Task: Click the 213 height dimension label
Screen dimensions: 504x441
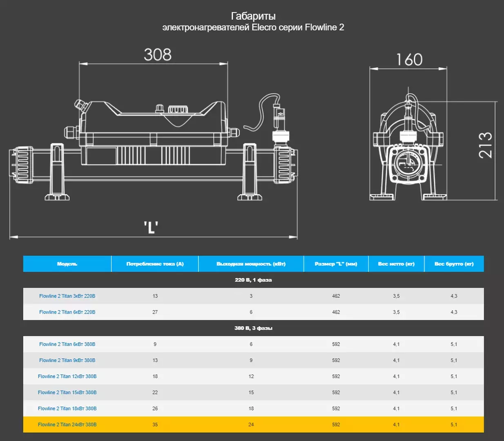Action: (x=485, y=145)
